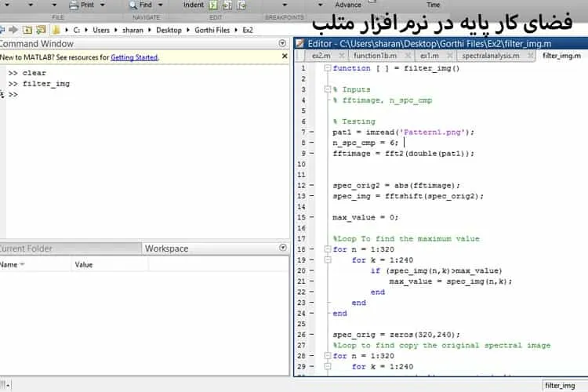
Task: Switch to the function1b.m tab
Action: [x=375, y=56]
